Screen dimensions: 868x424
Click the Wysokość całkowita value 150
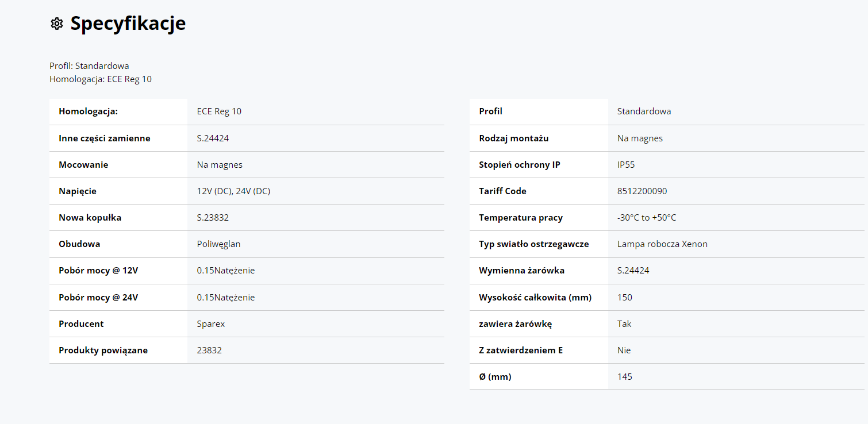pos(624,297)
